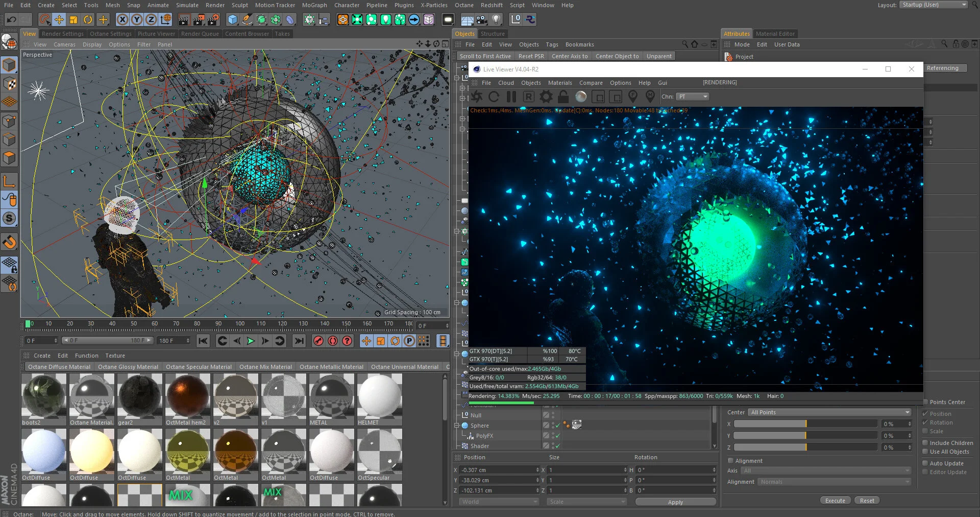Viewport: 980px width, 517px height.
Task: Click the Execute button
Action: [x=835, y=501]
